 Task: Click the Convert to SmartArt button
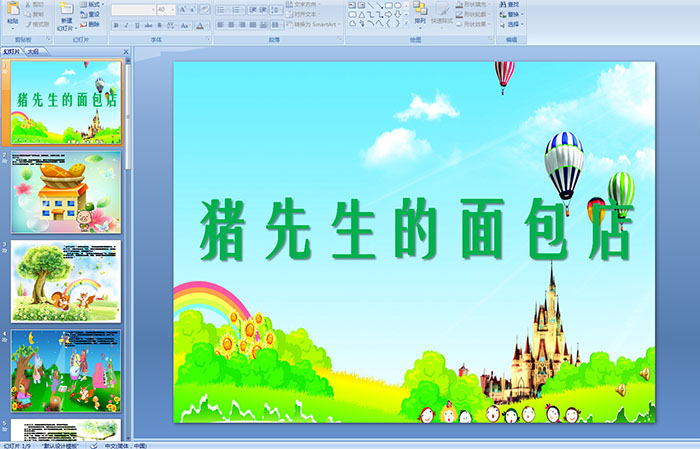click(x=312, y=24)
